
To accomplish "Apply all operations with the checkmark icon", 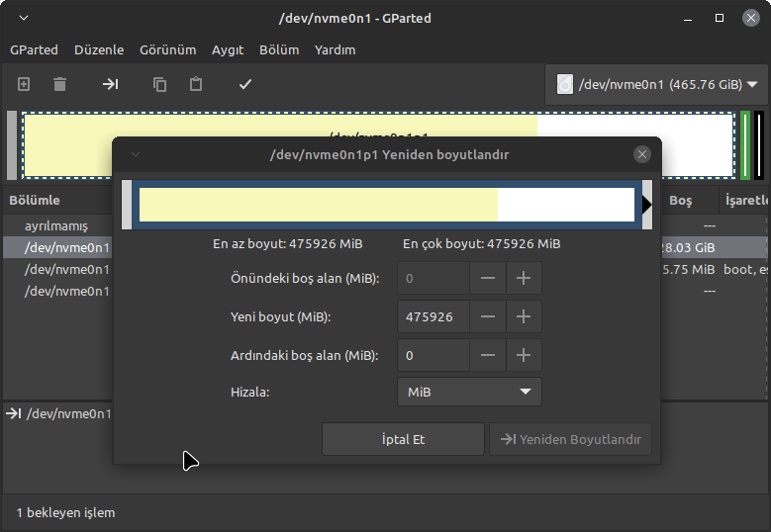I will [245, 84].
